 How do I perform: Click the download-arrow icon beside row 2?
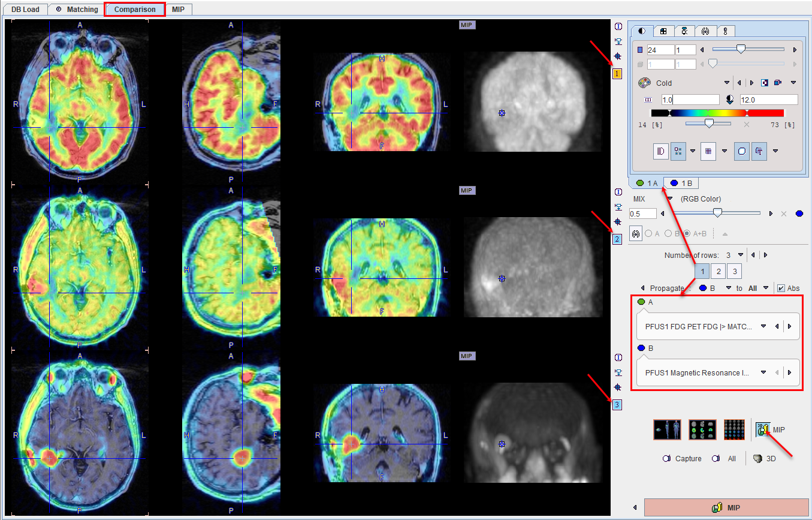(x=618, y=207)
